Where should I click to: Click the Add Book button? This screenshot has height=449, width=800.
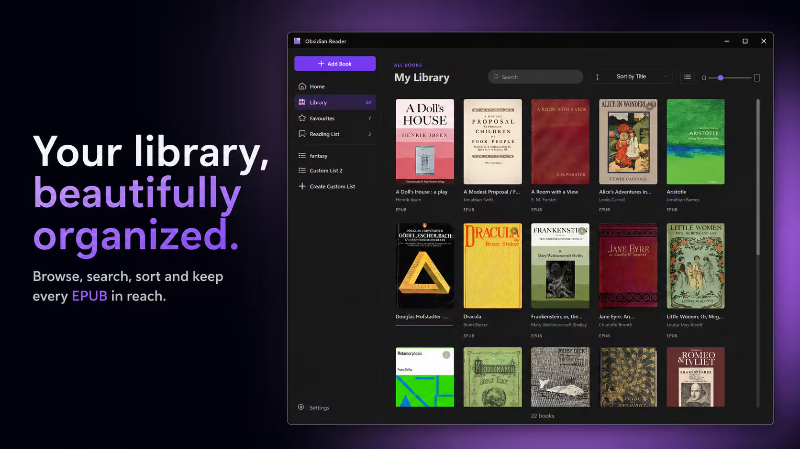pyautogui.click(x=335, y=64)
